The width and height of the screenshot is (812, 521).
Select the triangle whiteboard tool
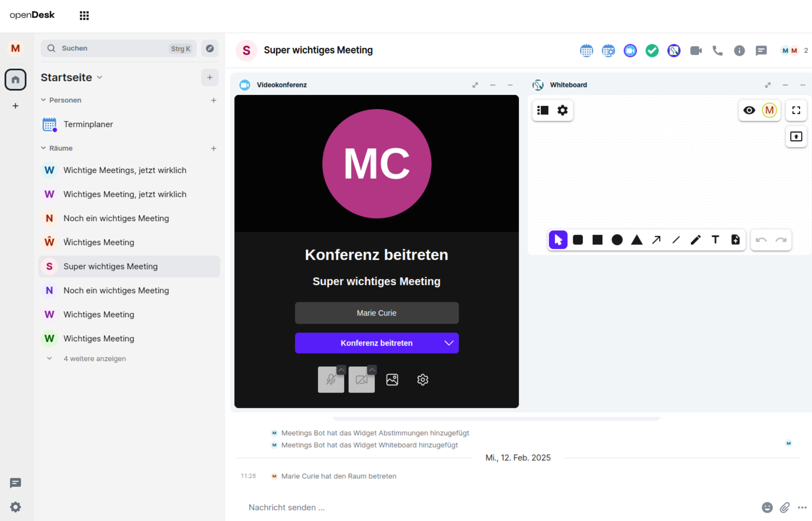(x=637, y=240)
